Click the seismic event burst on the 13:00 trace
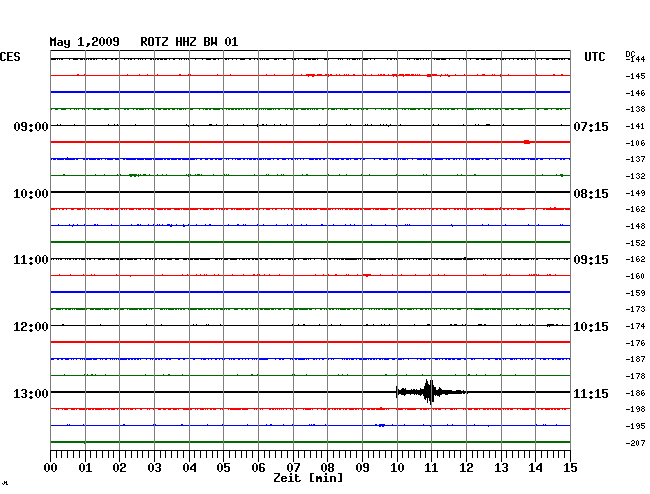 (431, 392)
